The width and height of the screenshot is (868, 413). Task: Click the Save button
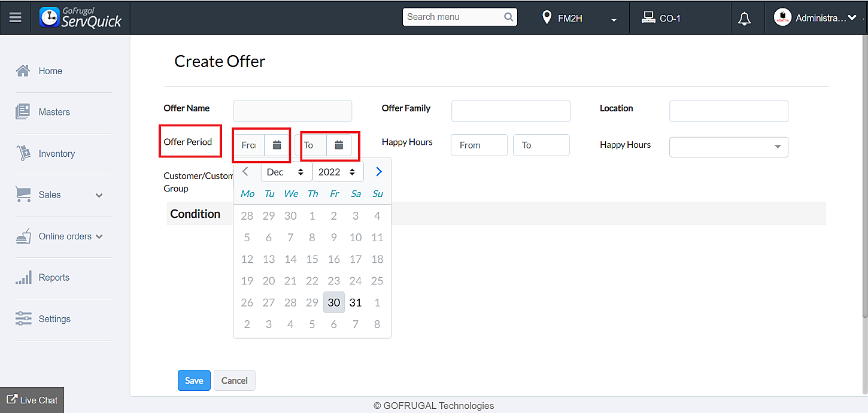tap(194, 381)
